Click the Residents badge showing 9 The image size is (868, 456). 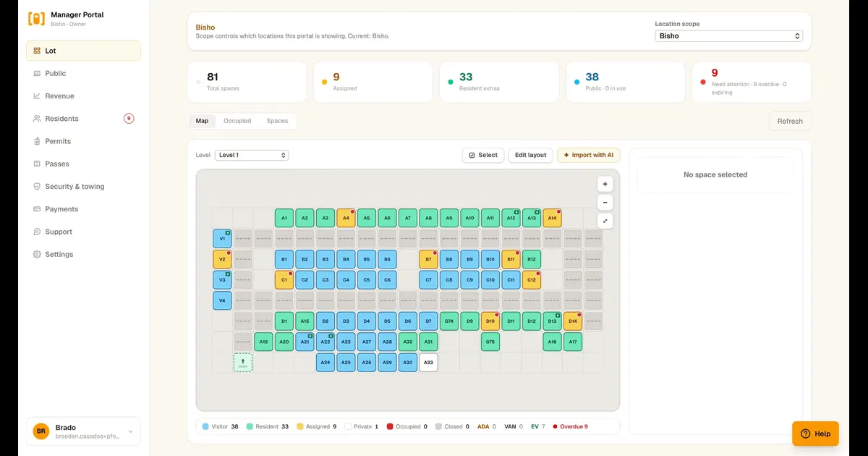click(x=129, y=119)
